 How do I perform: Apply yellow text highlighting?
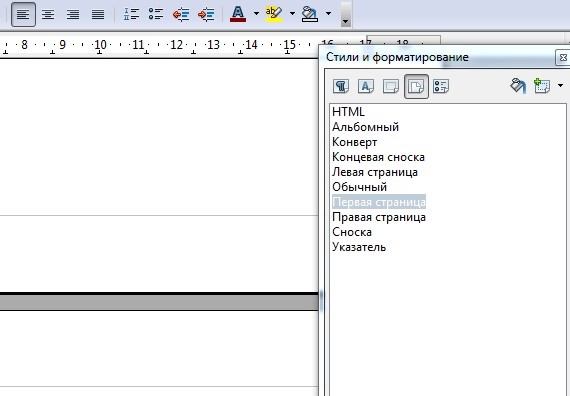coord(274,14)
